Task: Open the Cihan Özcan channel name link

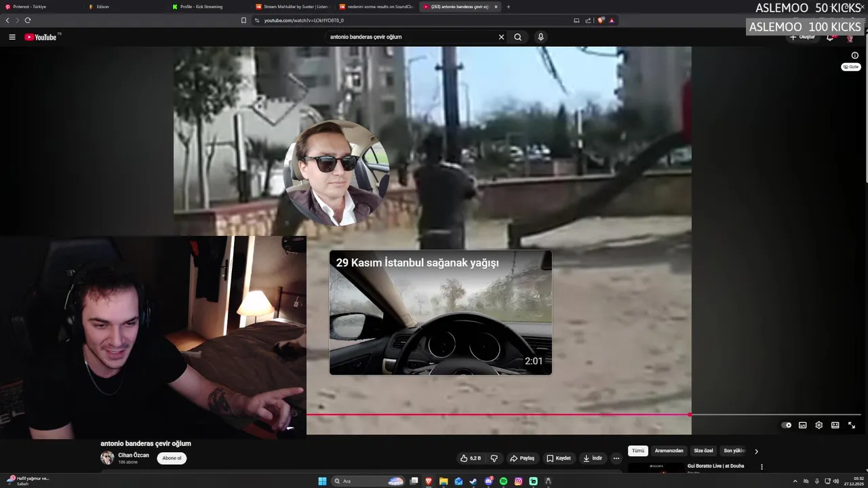Action: pyautogui.click(x=134, y=455)
